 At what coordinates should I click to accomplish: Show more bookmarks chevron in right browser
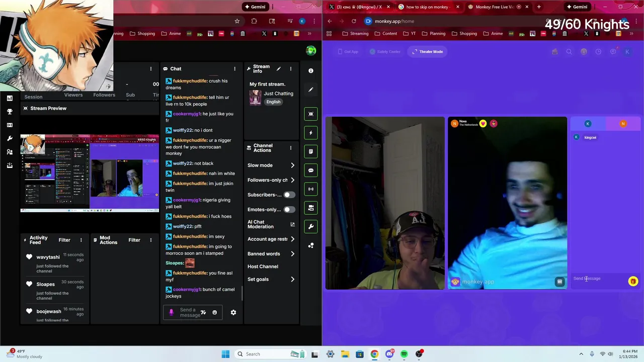point(631,34)
